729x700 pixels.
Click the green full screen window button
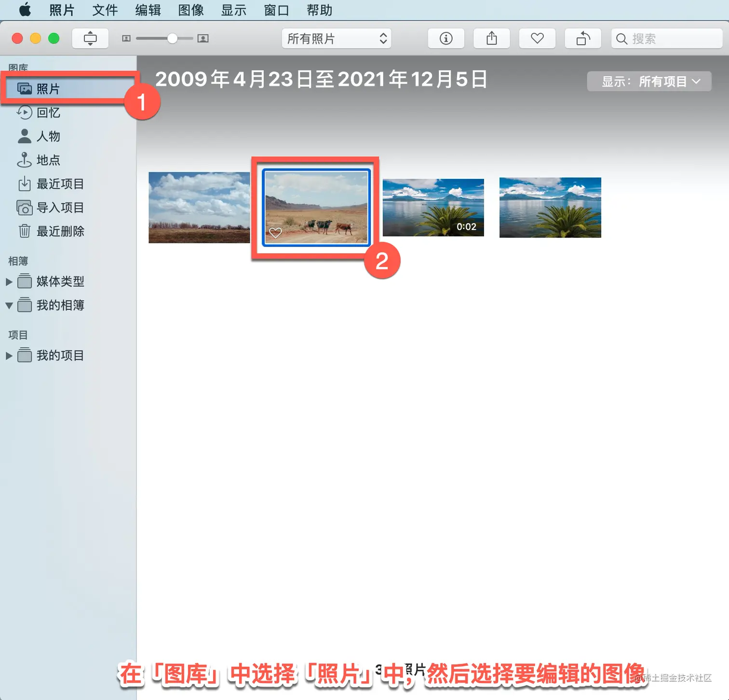pyautogui.click(x=54, y=39)
